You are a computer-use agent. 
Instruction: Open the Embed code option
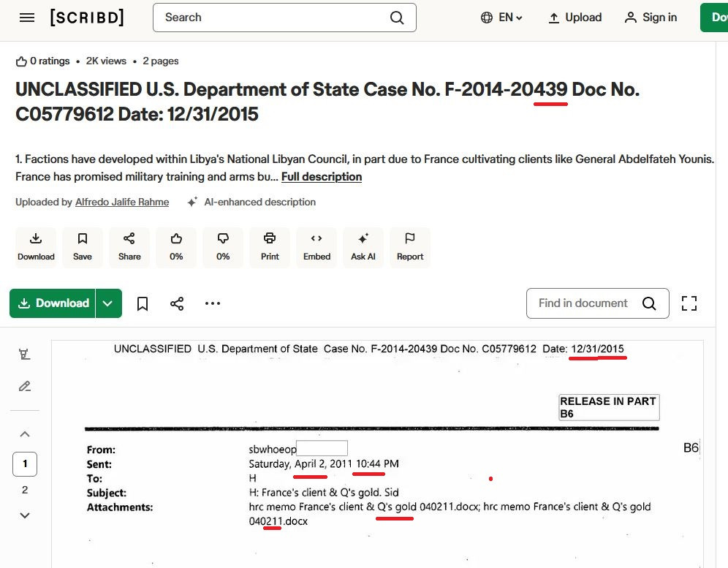(316, 247)
